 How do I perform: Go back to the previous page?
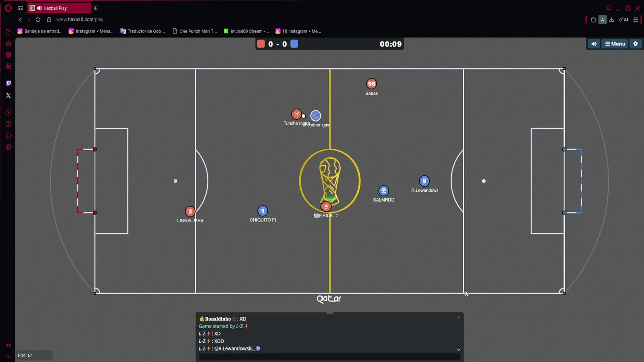(x=20, y=20)
